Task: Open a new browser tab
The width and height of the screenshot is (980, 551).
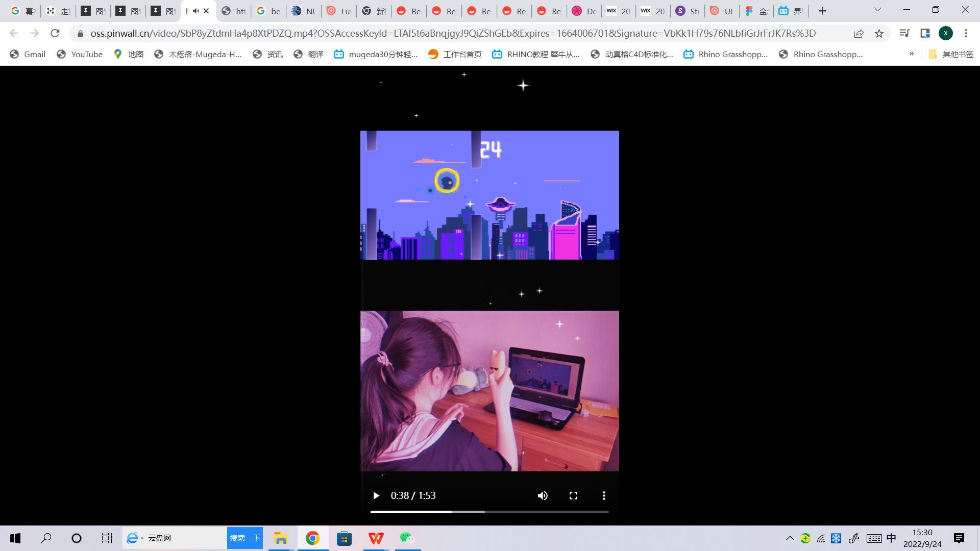Action: (822, 11)
